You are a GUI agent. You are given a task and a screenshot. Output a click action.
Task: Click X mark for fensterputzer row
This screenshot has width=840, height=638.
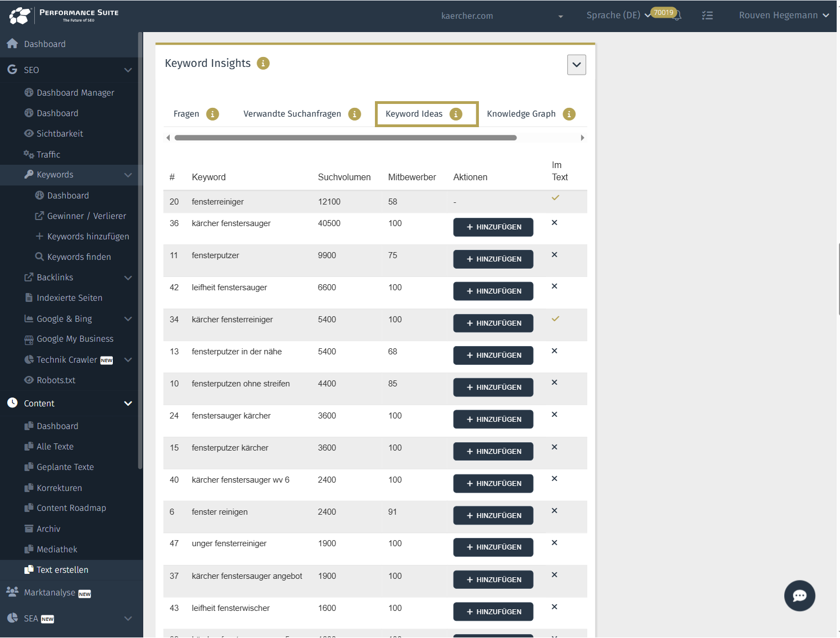click(554, 255)
